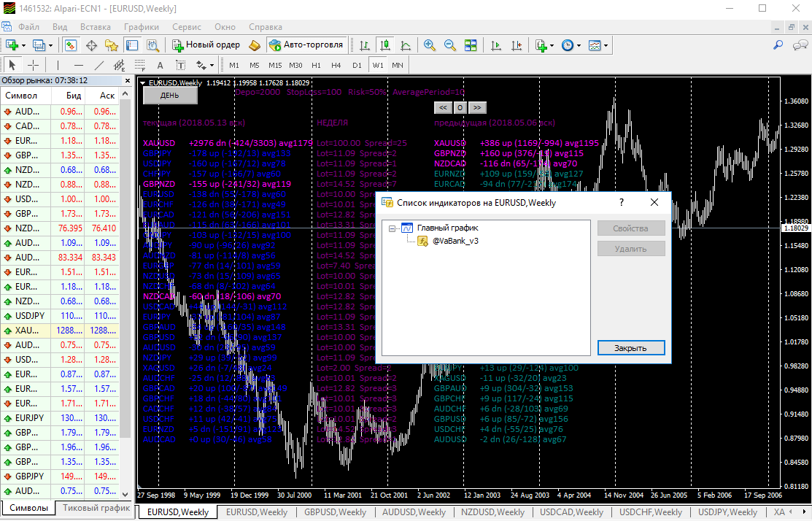812x521 pixels.
Task: Select the text label tool
Action: (x=160, y=65)
